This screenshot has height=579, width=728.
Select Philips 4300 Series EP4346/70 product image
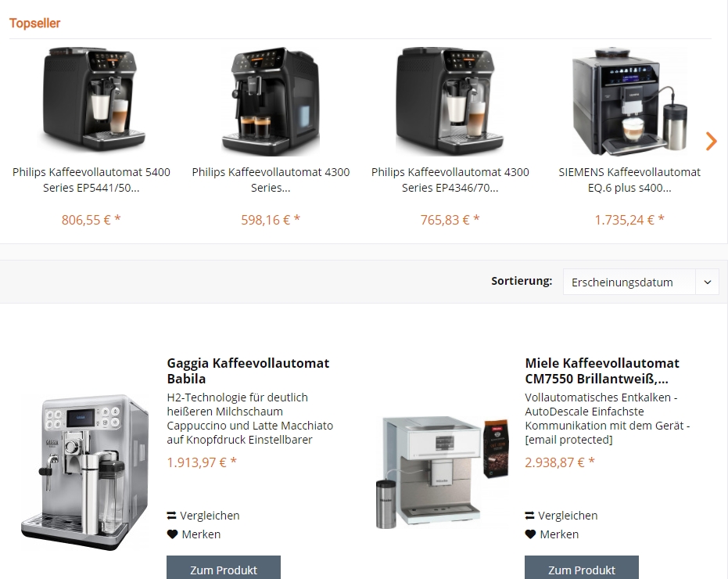click(x=450, y=100)
